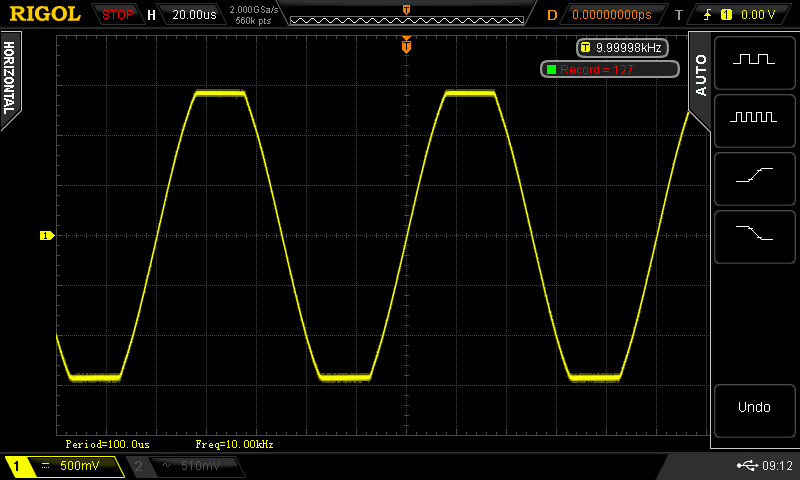Click the T trigger label in top bar
The width and height of the screenshot is (800, 480).
pyautogui.click(x=679, y=15)
